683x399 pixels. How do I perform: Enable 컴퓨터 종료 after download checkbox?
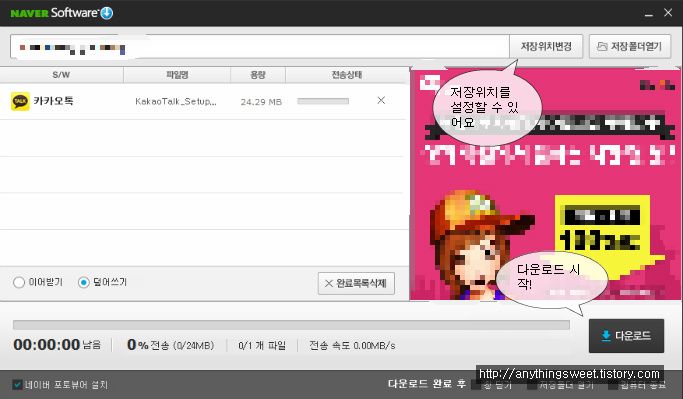tap(613, 385)
